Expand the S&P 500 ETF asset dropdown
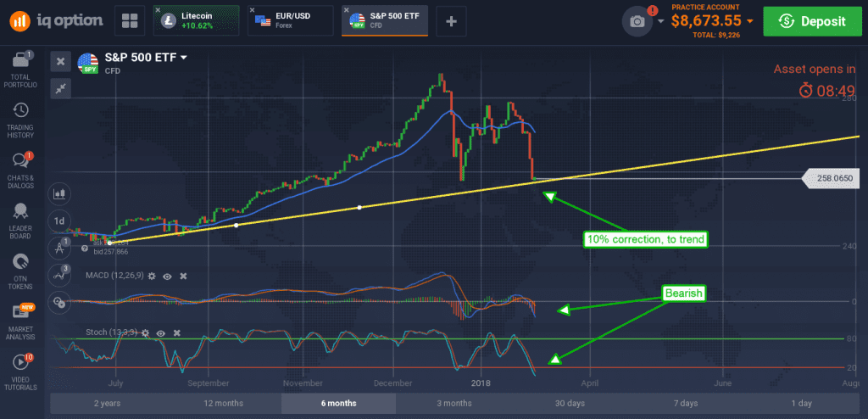 pyautogui.click(x=184, y=57)
